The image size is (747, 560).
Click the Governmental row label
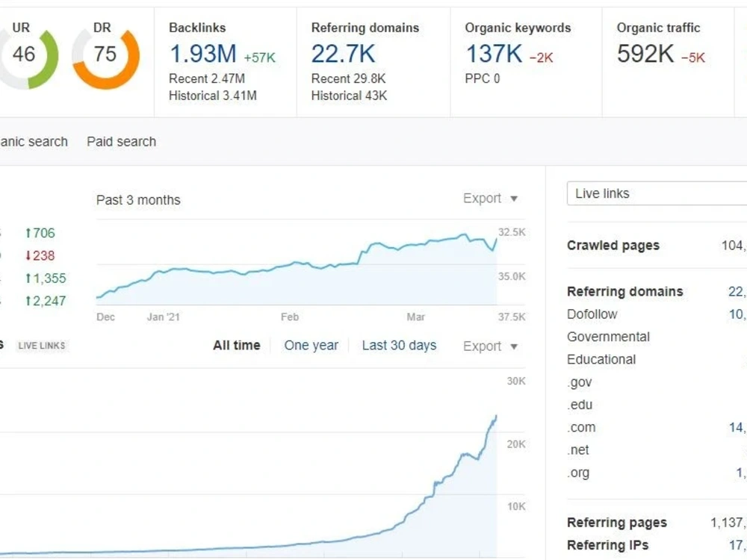608,337
